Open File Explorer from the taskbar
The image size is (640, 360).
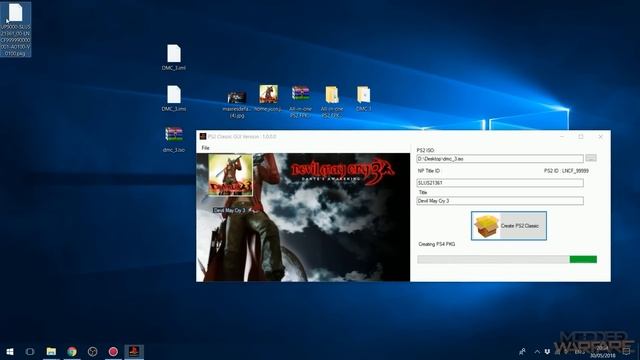(x=51, y=351)
